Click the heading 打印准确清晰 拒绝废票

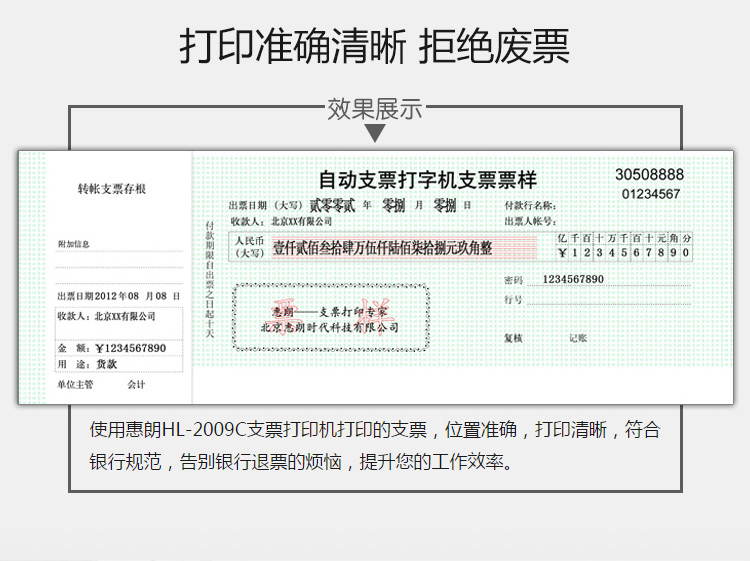click(x=375, y=46)
